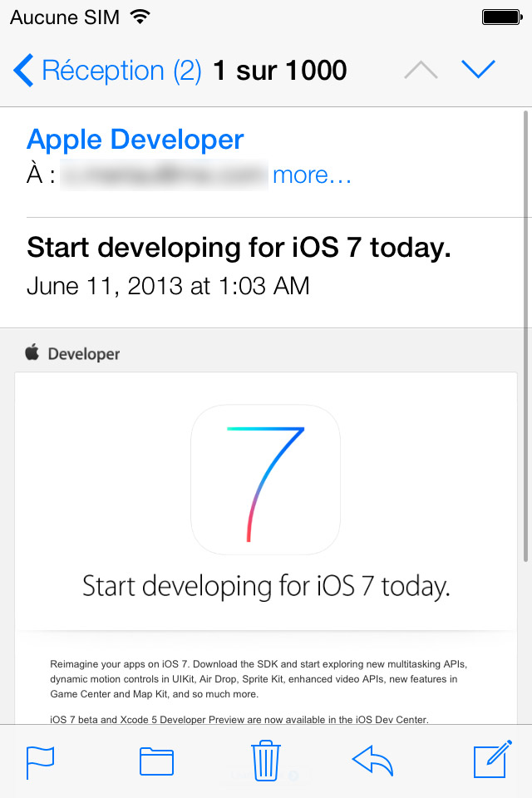The width and height of the screenshot is (532, 798).
Task: Open Apple Developer sender details
Action: click(x=135, y=139)
